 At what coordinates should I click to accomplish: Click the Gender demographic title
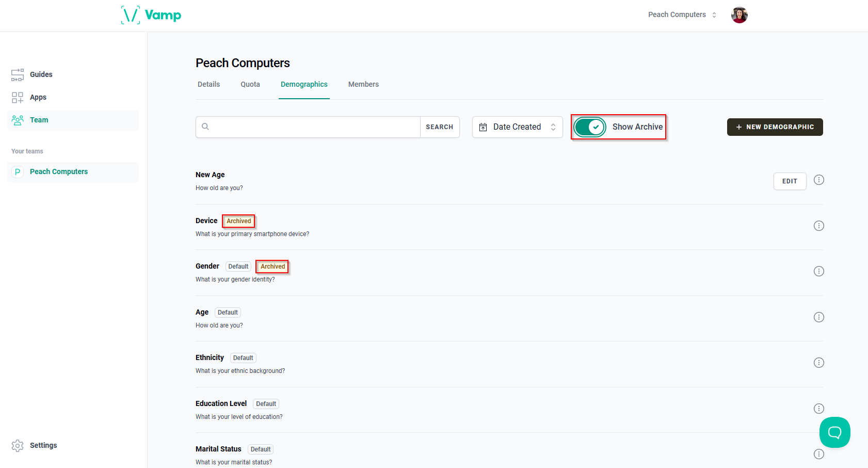[x=207, y=266]
